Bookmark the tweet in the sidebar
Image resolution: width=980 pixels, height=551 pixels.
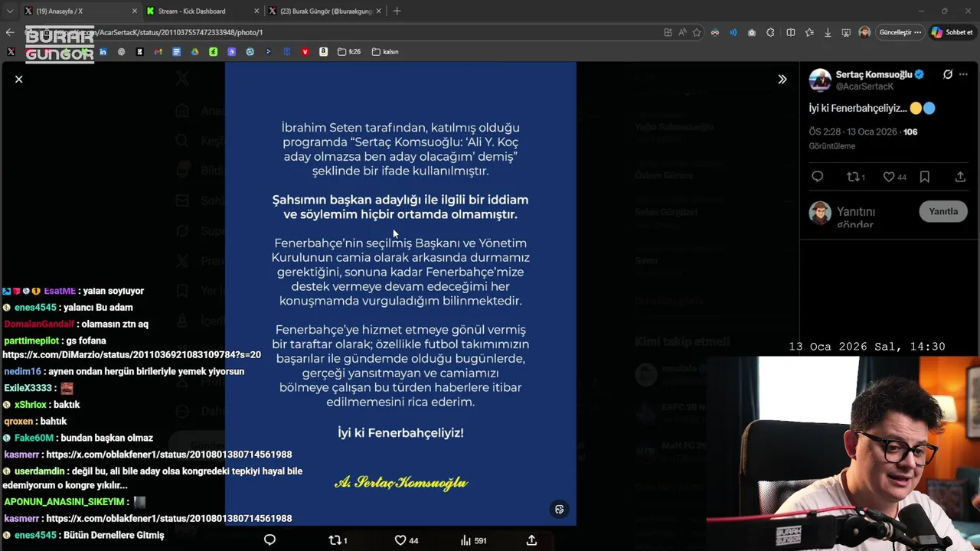[x=925, y=177]
